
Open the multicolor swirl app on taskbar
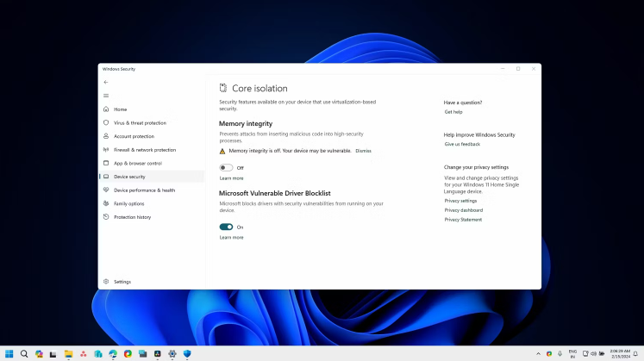coord(128,353)
